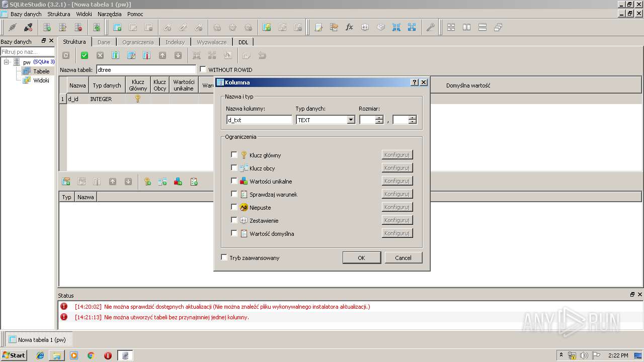This screenshot has width=644, height=362.
Task: Click the add table constraint icon
Action: click(65, 182)
